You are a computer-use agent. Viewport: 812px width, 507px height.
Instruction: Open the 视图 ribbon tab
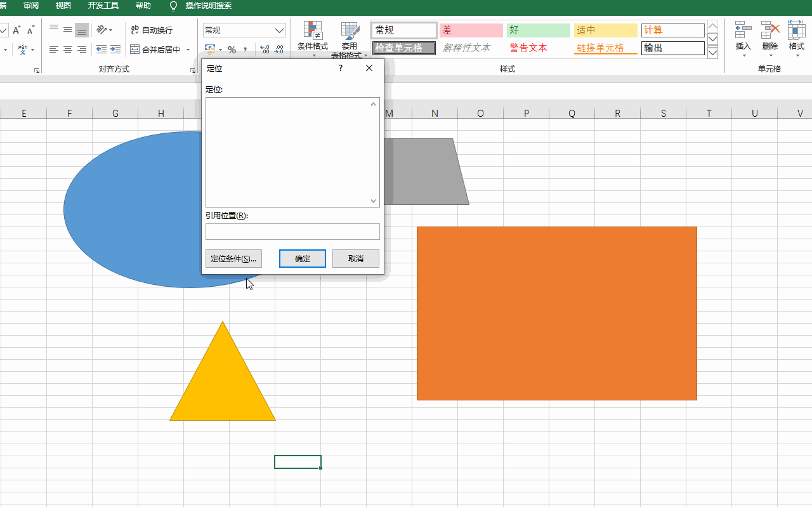(63, 6)
